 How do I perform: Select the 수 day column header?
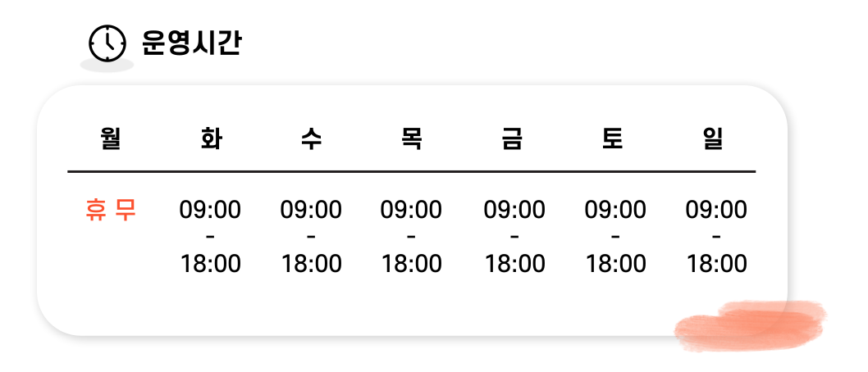(x=311, y=138)
